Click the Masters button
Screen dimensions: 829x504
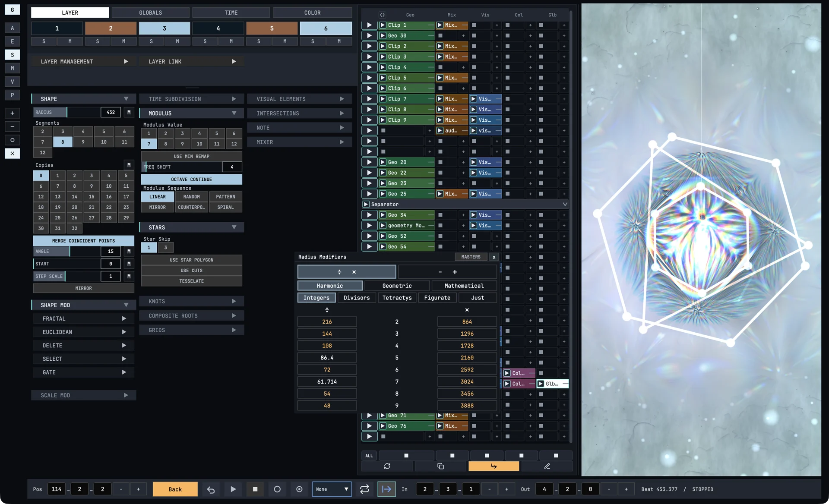click(471, 257)
